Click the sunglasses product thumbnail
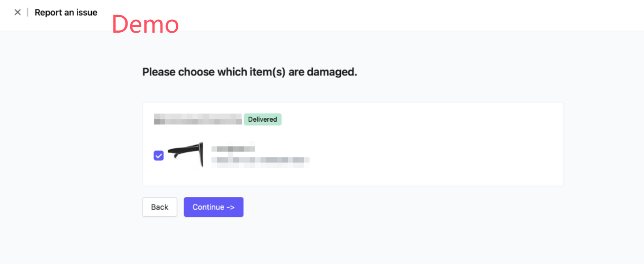This screenshot has height=264, width=644. [x=185, y=154]
